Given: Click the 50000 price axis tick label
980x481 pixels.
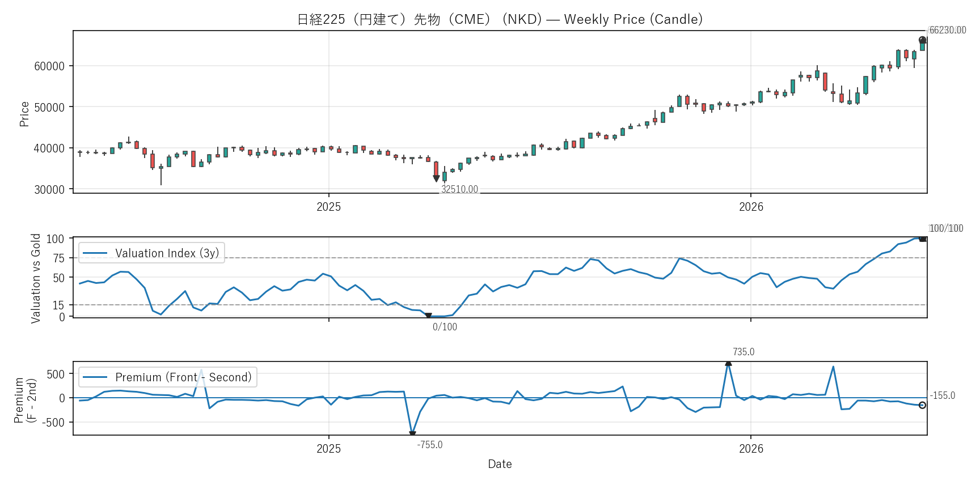Looking at the screenshot, I should 49,108.
